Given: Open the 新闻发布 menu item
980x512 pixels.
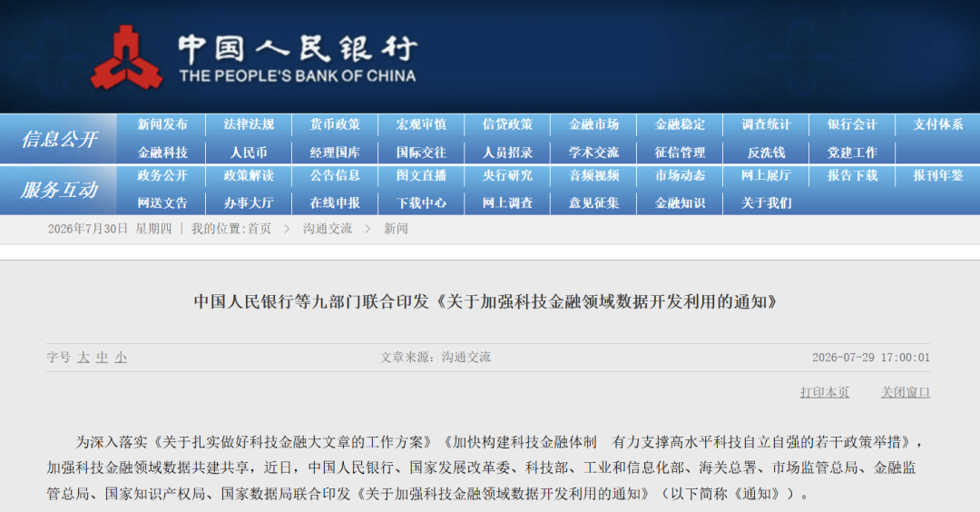Looking at the screenshot, I should click(162, 124).
